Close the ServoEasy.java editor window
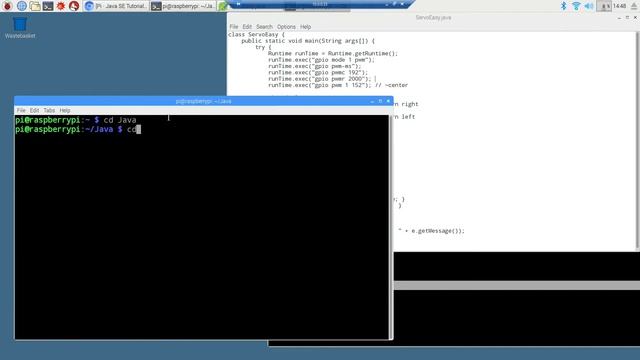640x360 pixels. [x=636, y=18]
